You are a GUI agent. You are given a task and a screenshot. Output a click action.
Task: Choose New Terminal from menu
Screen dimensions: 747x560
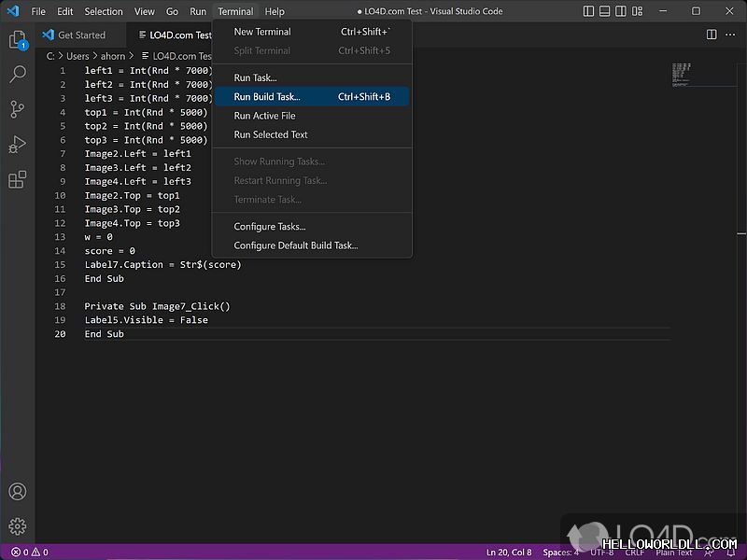312,32
